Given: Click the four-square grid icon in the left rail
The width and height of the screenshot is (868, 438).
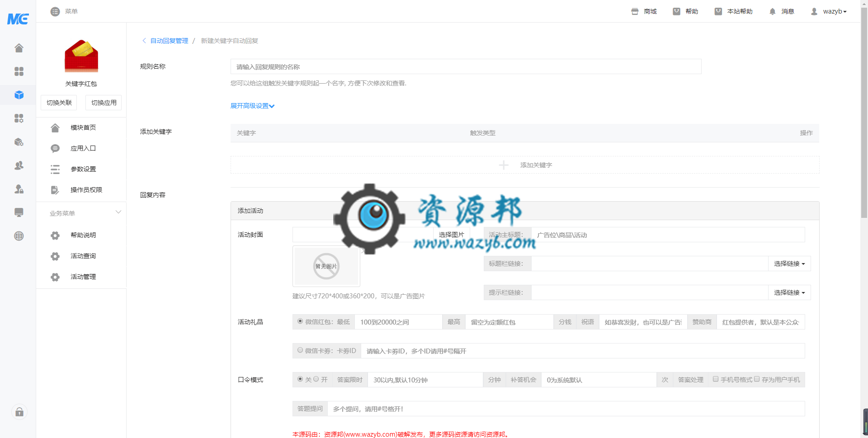Looking at the screenshot, I should click(19, 71).
